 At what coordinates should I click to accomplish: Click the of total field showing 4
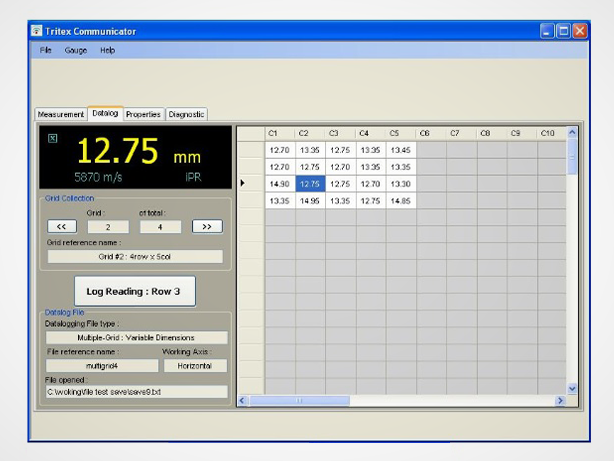161,227
